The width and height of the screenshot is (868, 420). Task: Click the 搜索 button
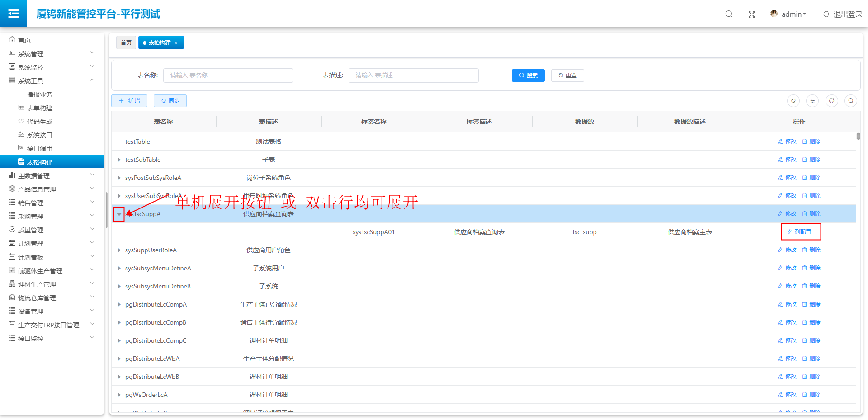[x=528, y=76]
